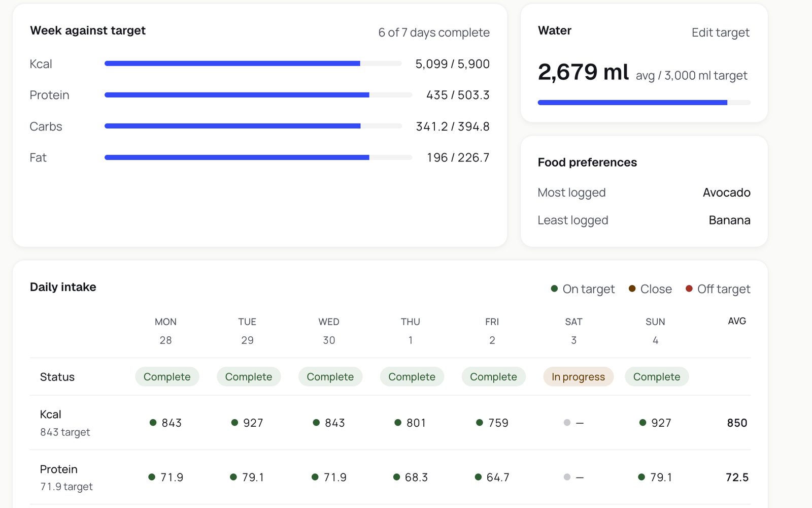Click the Protein average value 72.5

pyautogui.click(x=737, y=478)
